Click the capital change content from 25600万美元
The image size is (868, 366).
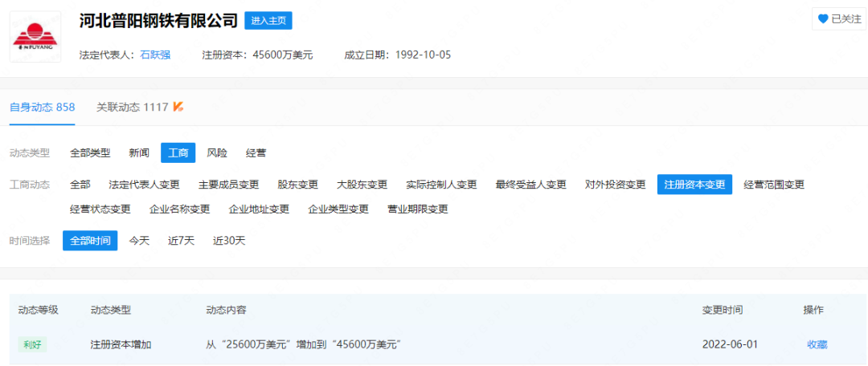pos(303,344)
